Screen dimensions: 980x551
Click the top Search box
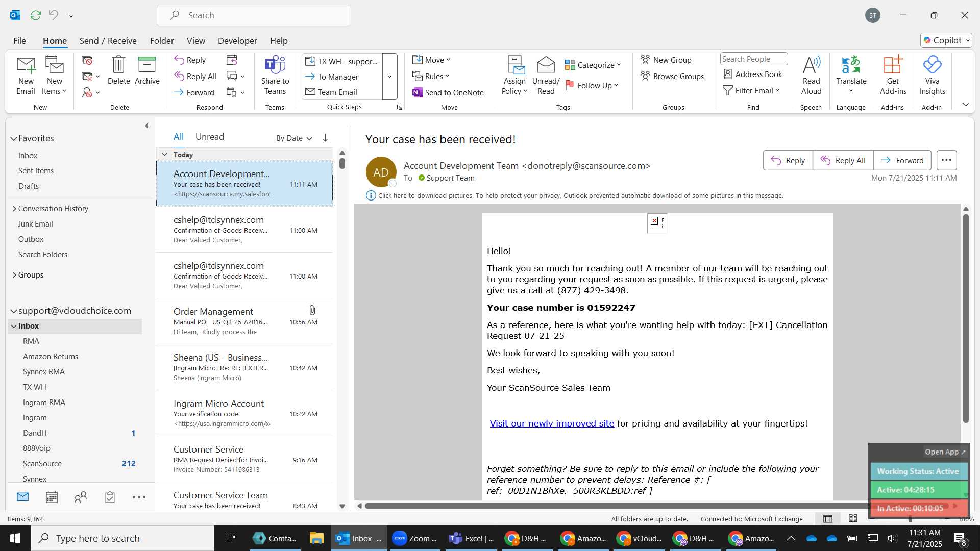click(x=254, y=15)
